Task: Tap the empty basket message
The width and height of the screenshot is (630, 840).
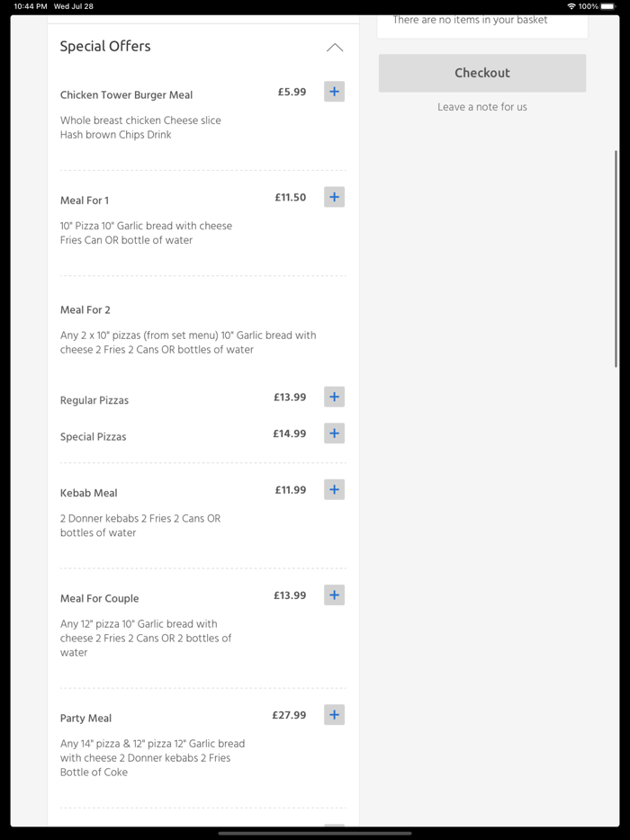Action: 470,20
